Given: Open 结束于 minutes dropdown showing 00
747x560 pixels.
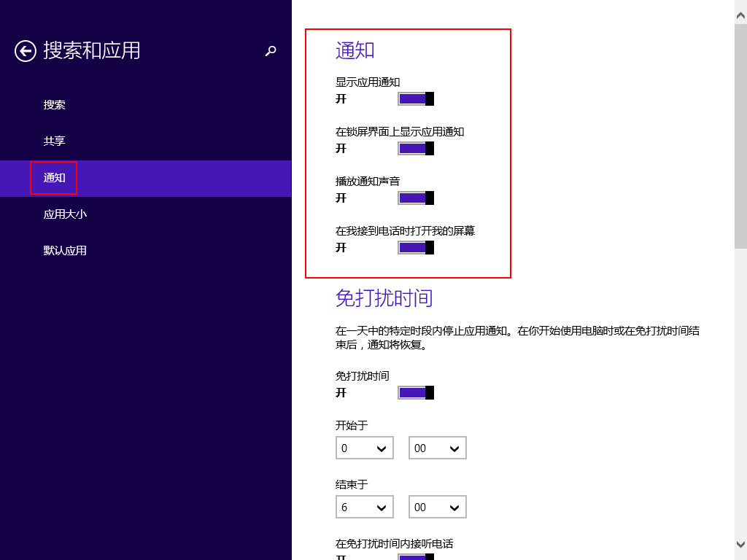Looking at the screenshot, I should (x=438, y=507).
